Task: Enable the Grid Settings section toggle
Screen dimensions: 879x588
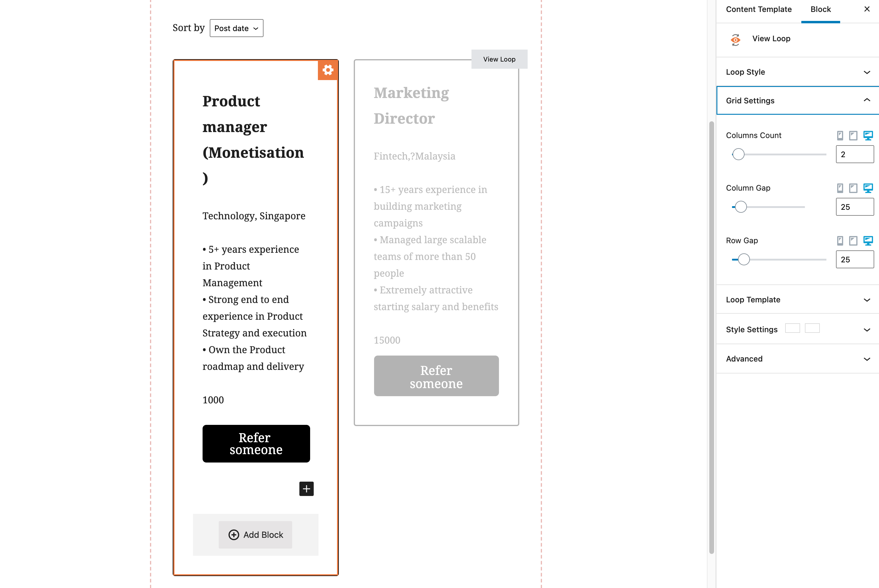Action: tap(867, 100)
